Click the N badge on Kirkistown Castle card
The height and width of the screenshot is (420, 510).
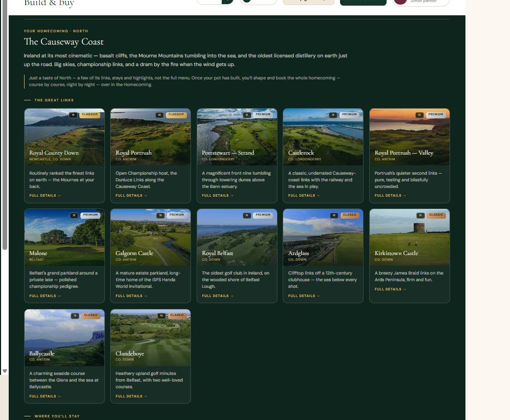[420, 215]
